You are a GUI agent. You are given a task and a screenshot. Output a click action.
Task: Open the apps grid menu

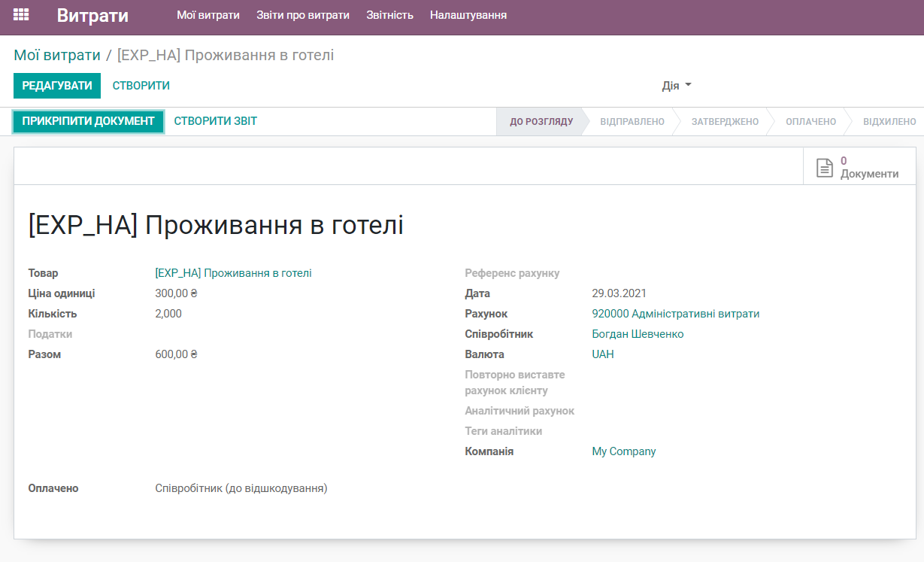[x=20, y=14]
